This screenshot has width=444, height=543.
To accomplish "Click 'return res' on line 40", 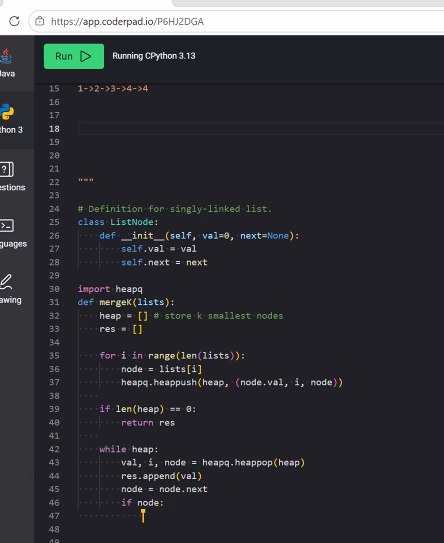I will click(148, 422).
